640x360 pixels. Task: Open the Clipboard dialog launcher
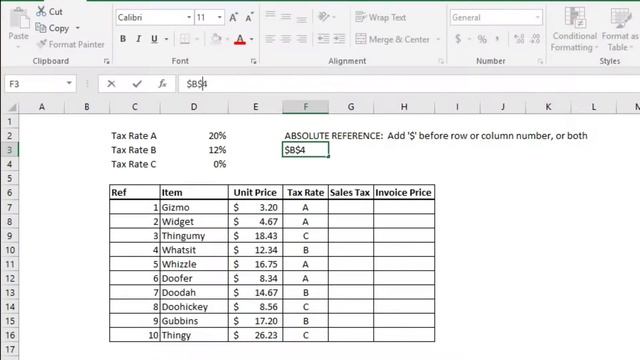pyautogui.click(x=107, y=61)
